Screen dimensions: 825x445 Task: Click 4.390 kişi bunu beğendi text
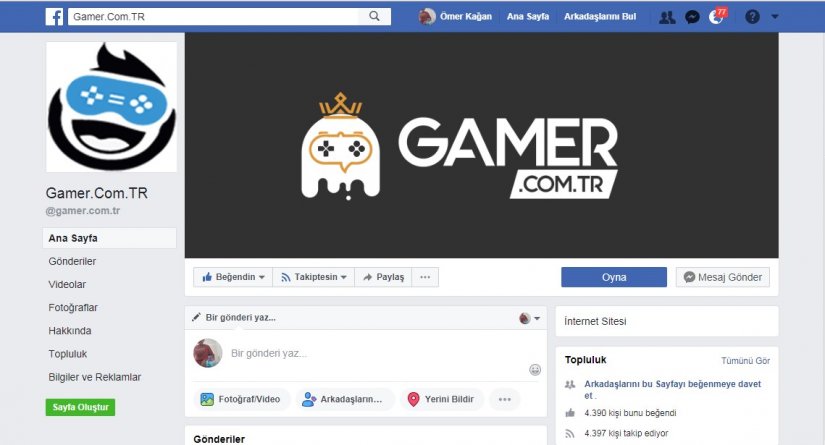[630, 413]
